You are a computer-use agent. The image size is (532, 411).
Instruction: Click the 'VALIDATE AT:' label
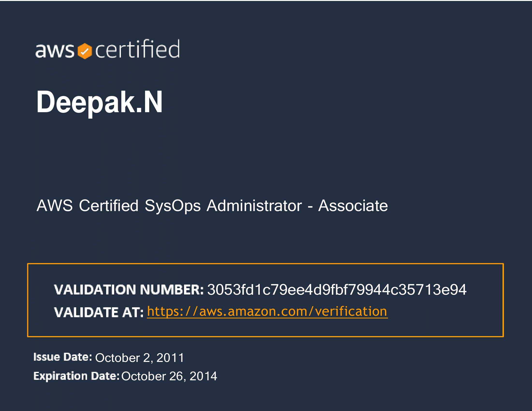[99, 312]
